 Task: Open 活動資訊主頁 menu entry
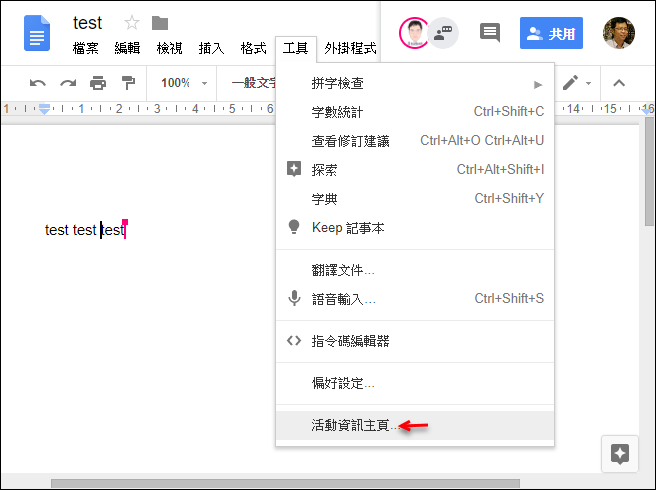click(415, 425)
